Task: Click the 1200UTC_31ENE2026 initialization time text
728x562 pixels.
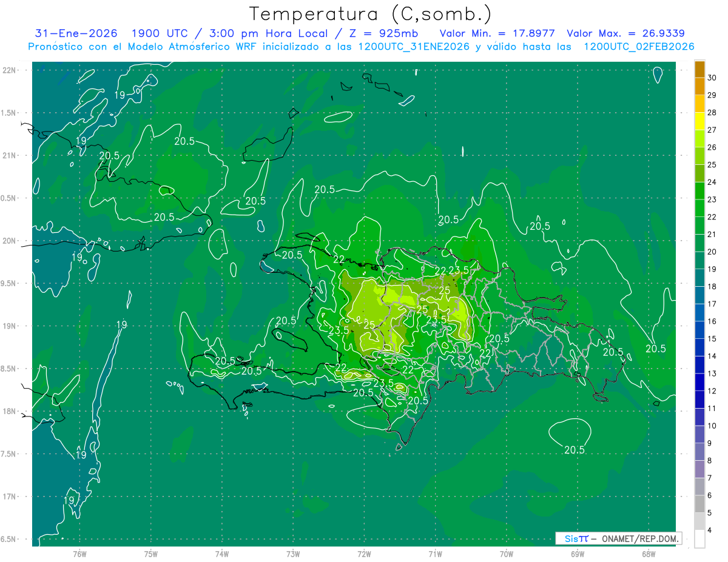Action: tap(415, 47)
